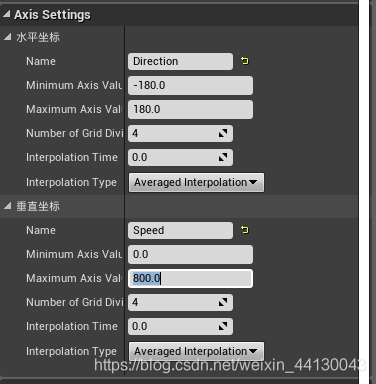
Task: Click horizontal Minimum Axis Value -180.0 field
Action: [x=190, y=85]
